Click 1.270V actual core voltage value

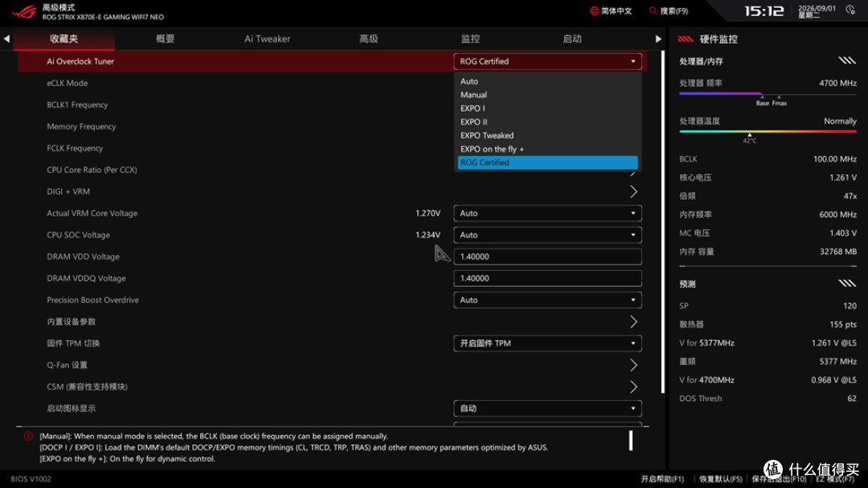[428, 213]
